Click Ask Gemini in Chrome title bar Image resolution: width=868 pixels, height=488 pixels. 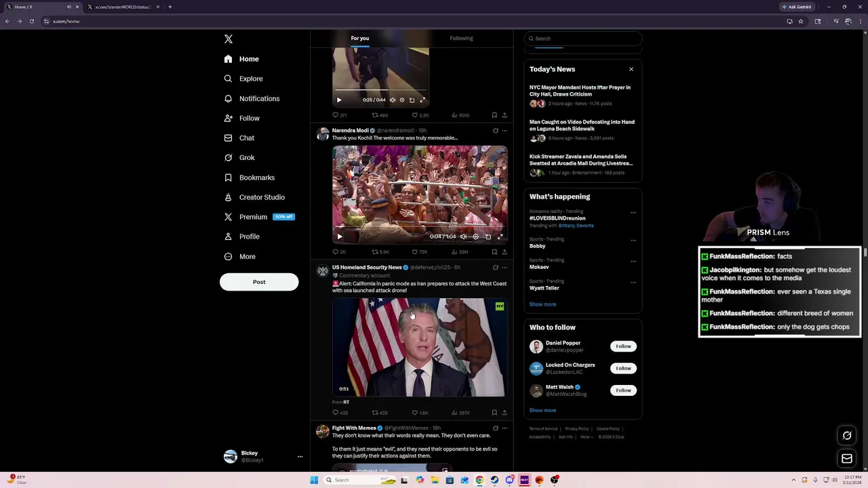(797, 7)
